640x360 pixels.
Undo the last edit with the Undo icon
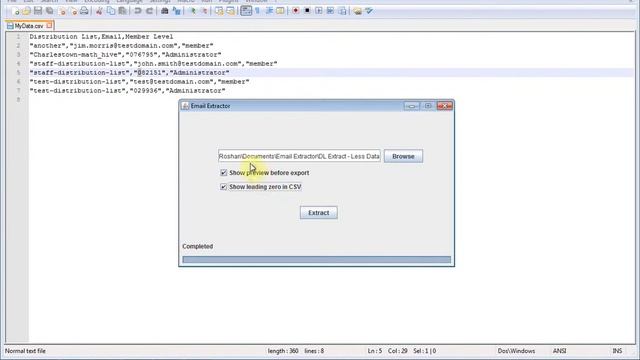[138, 11]
